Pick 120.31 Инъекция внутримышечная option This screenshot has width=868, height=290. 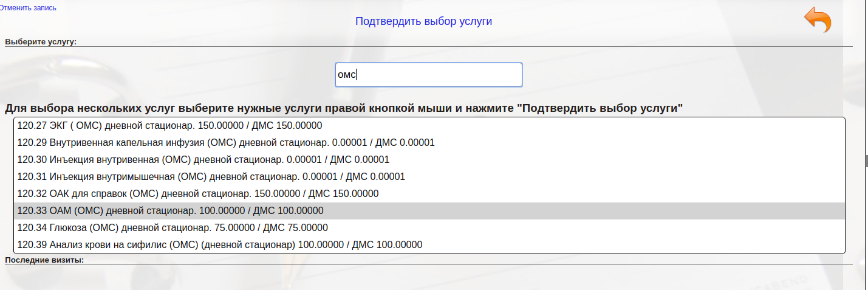(x=211, y=177)
